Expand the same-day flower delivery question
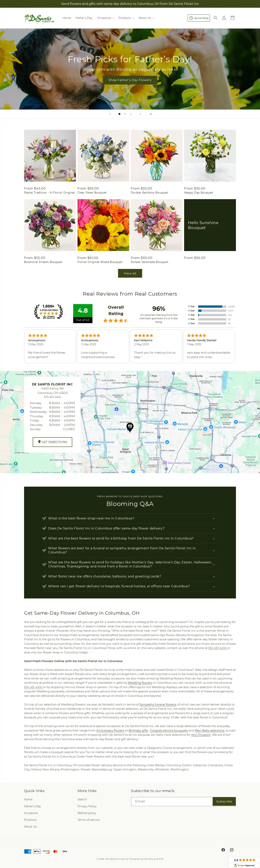260x868 pixels. [x=130, y=528]
